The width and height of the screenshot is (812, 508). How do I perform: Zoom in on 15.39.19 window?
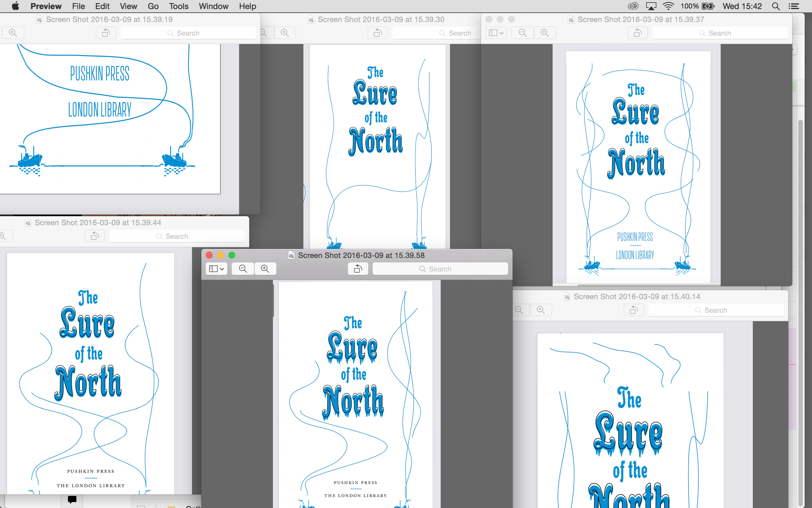(x=13, y=32)
